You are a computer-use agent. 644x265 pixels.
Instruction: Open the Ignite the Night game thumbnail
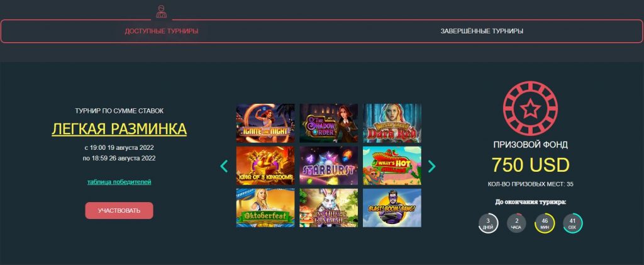[265, 123]
